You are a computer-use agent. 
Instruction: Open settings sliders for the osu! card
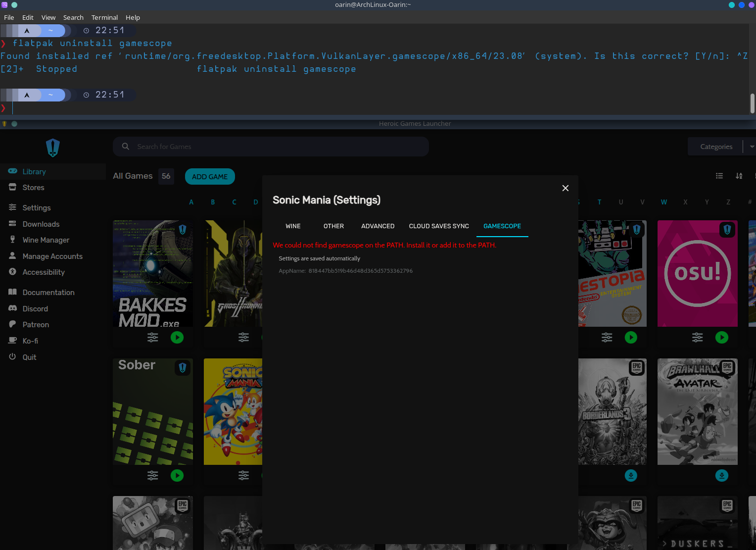click(x=698, y=338)
